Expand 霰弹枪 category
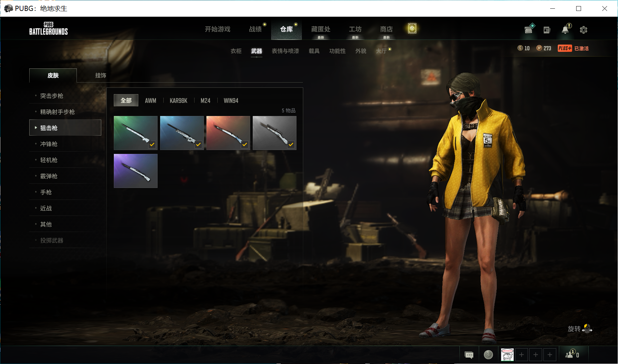 coord(65,176)
